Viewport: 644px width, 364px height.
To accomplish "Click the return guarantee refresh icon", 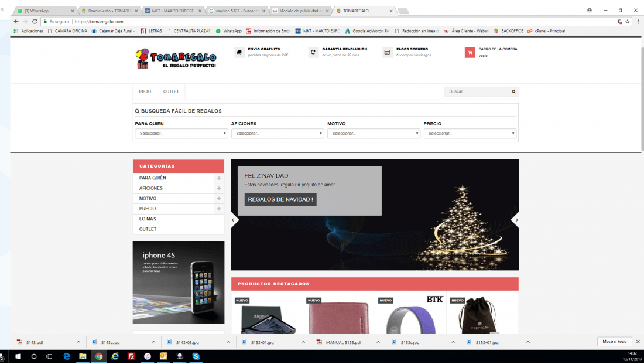I will pos(313,52).
